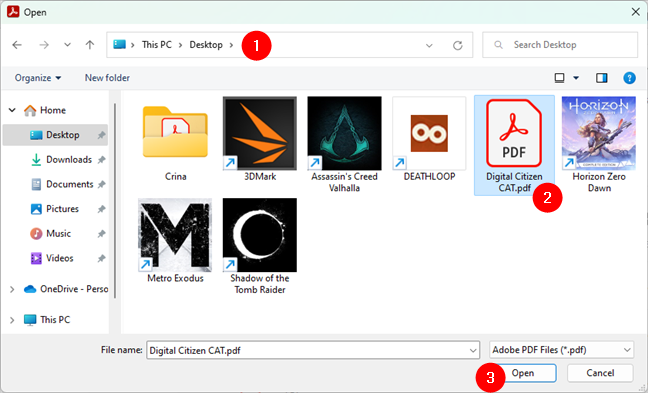Image resolution: width=648 pixels, height=393 pixels.
Task: Go forward using the right arrow
Action: click(x=44, y=45)
